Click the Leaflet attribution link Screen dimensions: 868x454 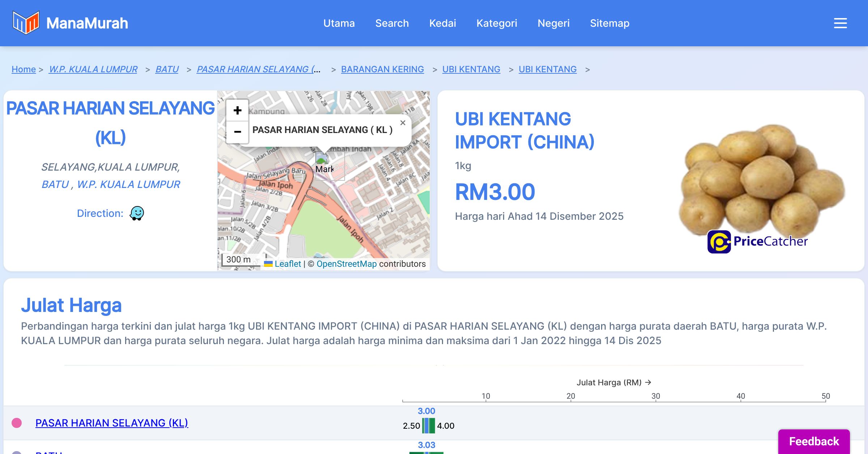288,264
